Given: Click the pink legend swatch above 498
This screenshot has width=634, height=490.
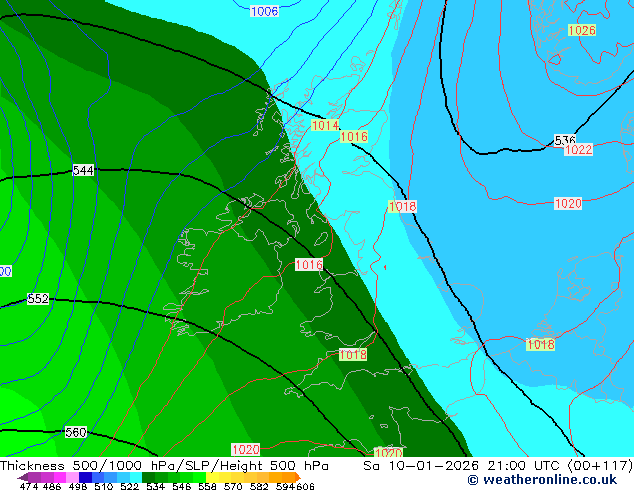Looking at the screenshot, I should (72, 477).
